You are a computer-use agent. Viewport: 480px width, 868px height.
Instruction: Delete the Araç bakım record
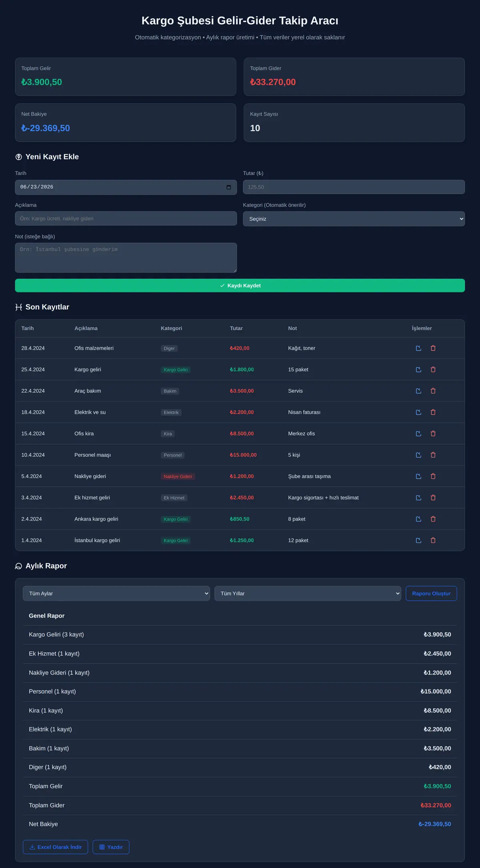[x=433, y=391]
